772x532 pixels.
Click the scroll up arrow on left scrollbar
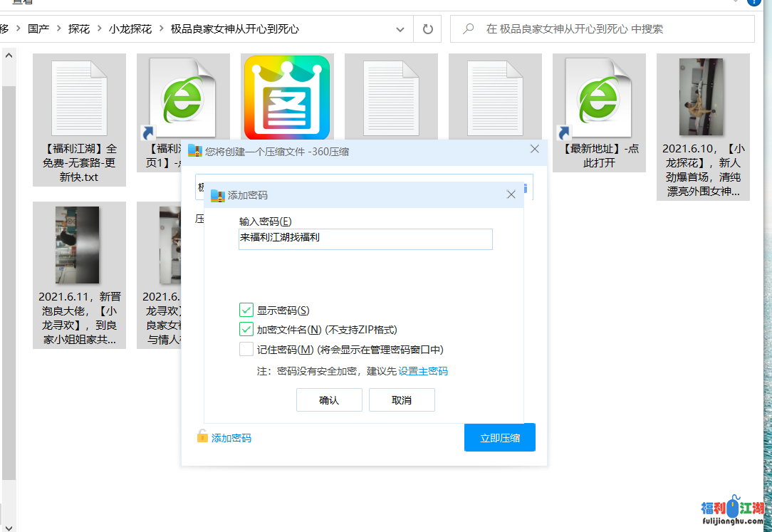point(9,56)
